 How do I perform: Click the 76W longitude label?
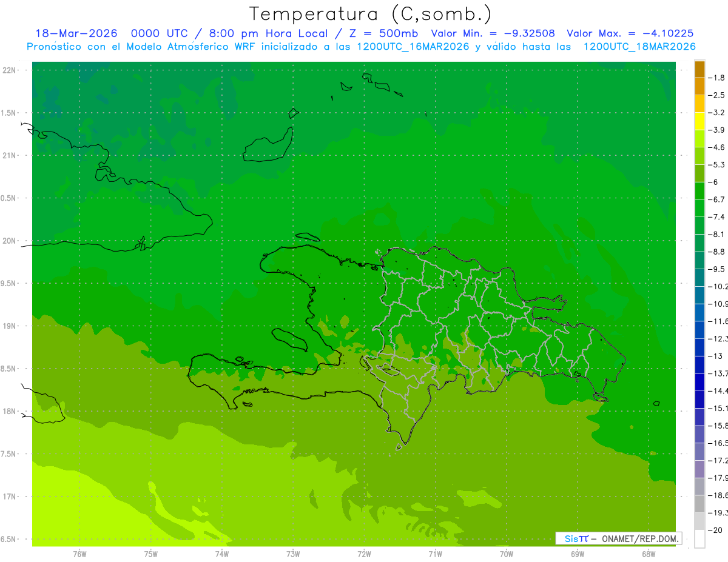coord(79,554)
